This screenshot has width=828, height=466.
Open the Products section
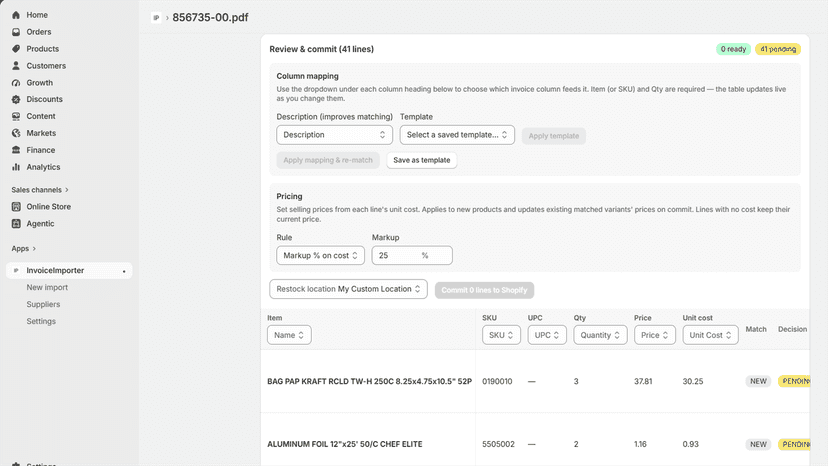[x=43, y=49]
